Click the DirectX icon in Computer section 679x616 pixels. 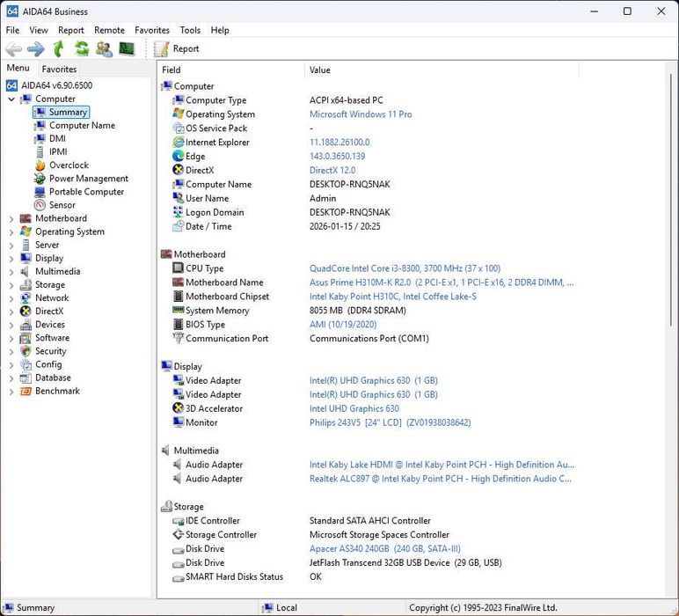point(178,170)
